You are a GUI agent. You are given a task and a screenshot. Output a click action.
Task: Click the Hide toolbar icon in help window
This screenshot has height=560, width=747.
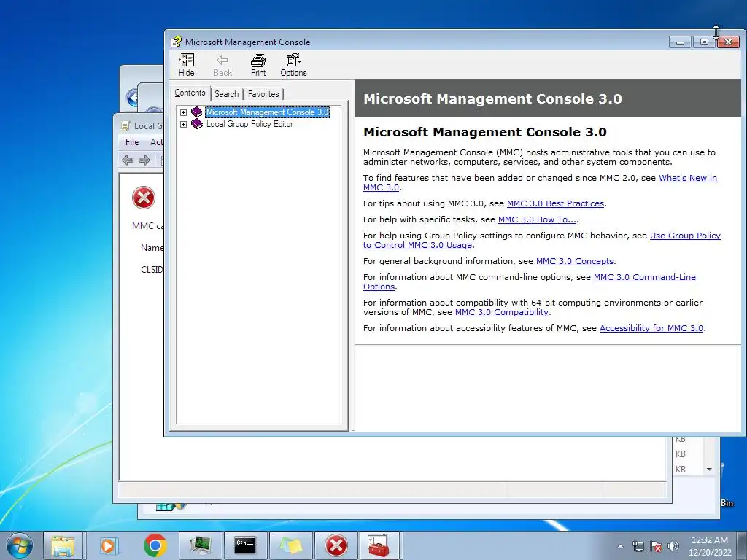click(186, 65)
